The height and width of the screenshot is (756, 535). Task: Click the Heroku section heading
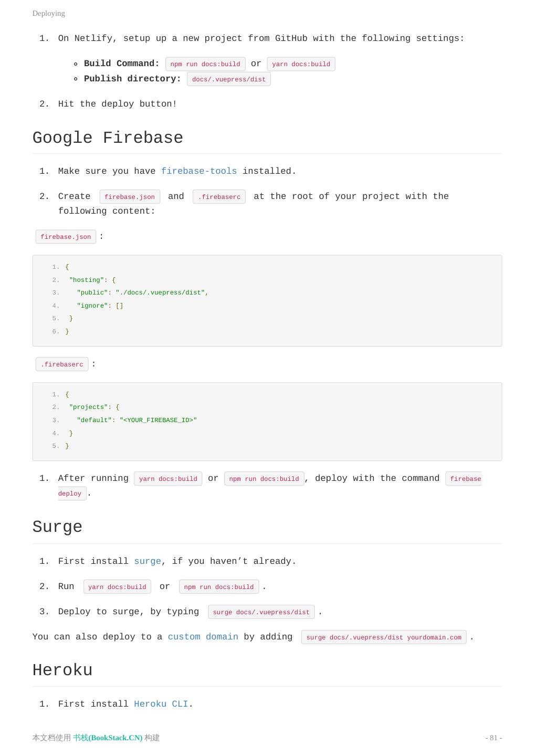(x=62, y=670)
